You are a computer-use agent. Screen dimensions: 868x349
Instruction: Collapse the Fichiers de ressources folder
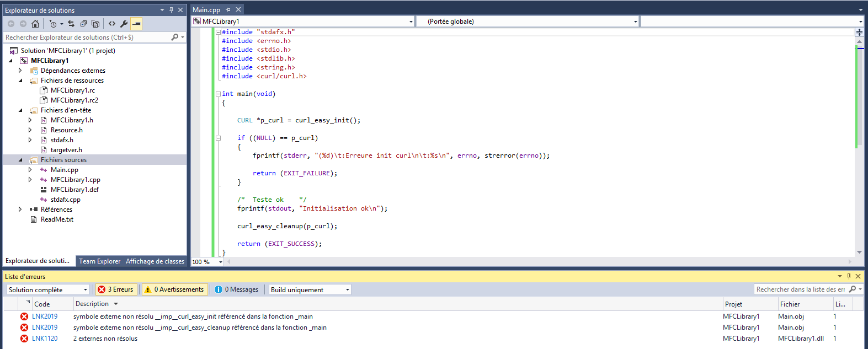click(20, 80)
